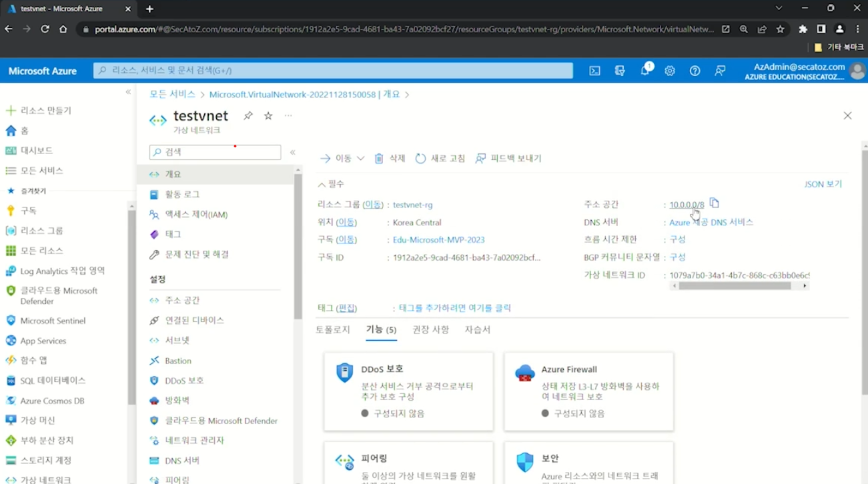868x484 pixels.
Task: Switch to the 권장 사항 tab
Action: pos(430,330)
